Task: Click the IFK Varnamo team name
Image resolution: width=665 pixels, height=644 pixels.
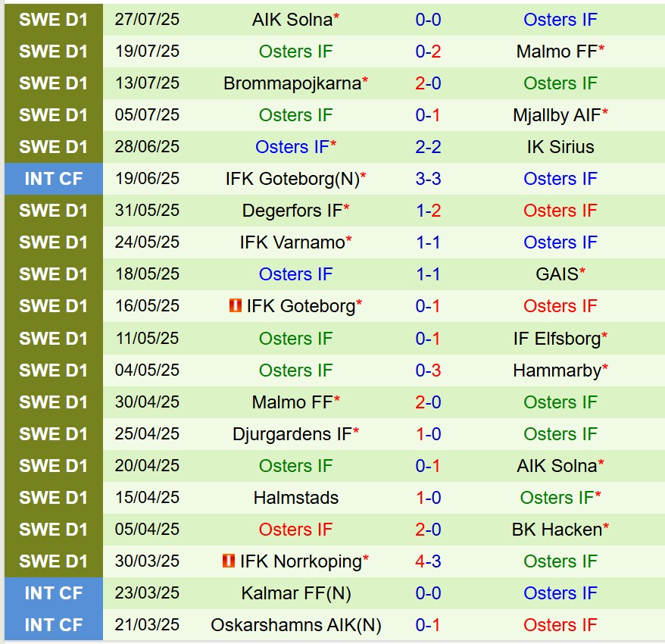Action: (292, 242)
